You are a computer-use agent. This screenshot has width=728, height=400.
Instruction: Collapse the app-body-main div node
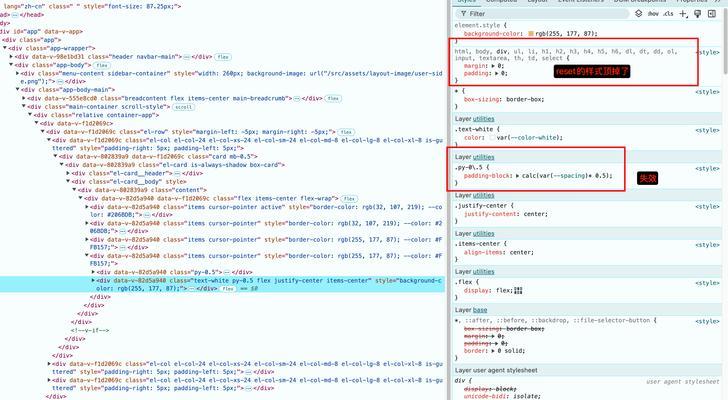(x=18, y=90)
